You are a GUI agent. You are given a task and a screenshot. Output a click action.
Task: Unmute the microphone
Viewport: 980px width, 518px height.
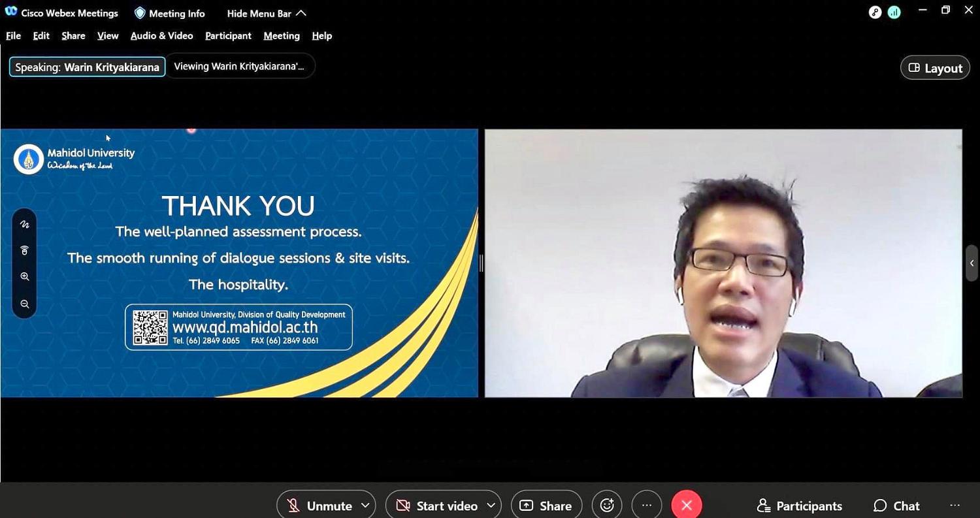point(319,506)
